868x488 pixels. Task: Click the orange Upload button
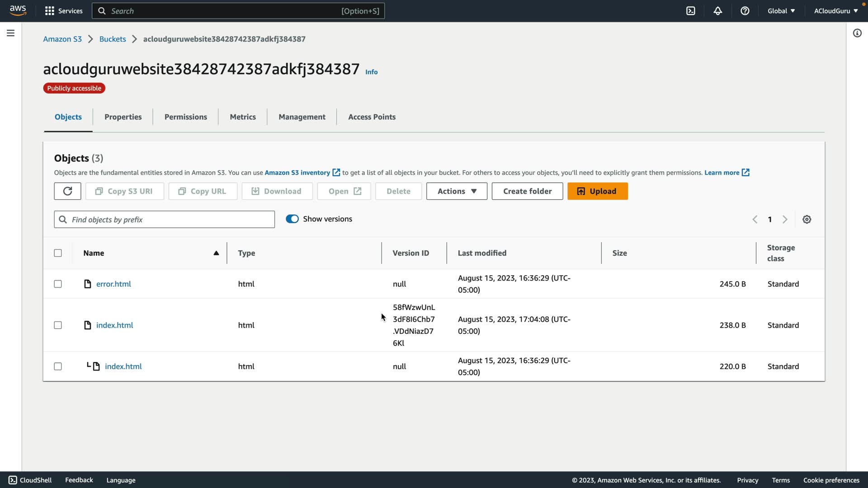pyautogui.click(x=597, y=191)
